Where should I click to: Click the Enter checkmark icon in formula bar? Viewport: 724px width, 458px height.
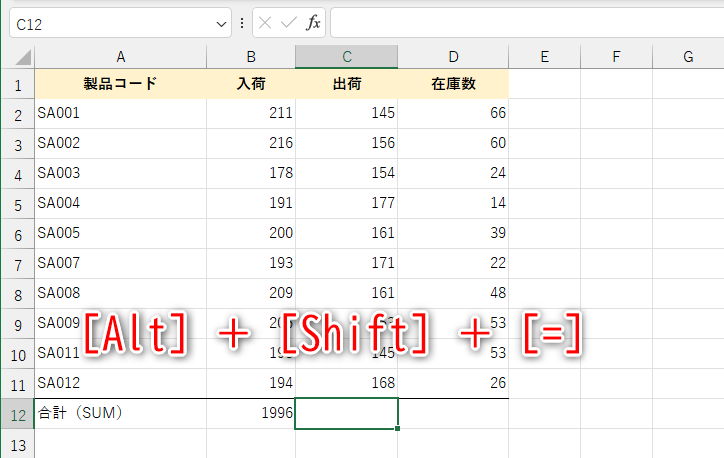pyautogui.click(x=289, y=23)
